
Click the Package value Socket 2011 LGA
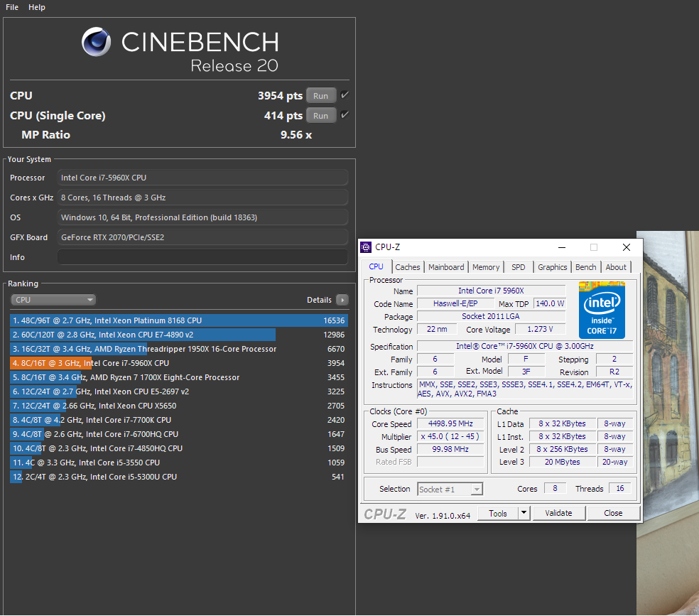click(491, 316)
